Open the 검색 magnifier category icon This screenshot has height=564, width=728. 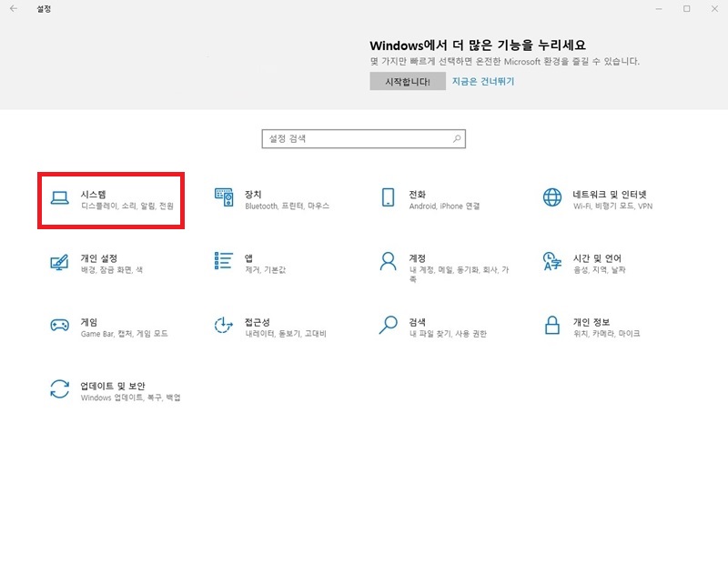coord(389,325)
